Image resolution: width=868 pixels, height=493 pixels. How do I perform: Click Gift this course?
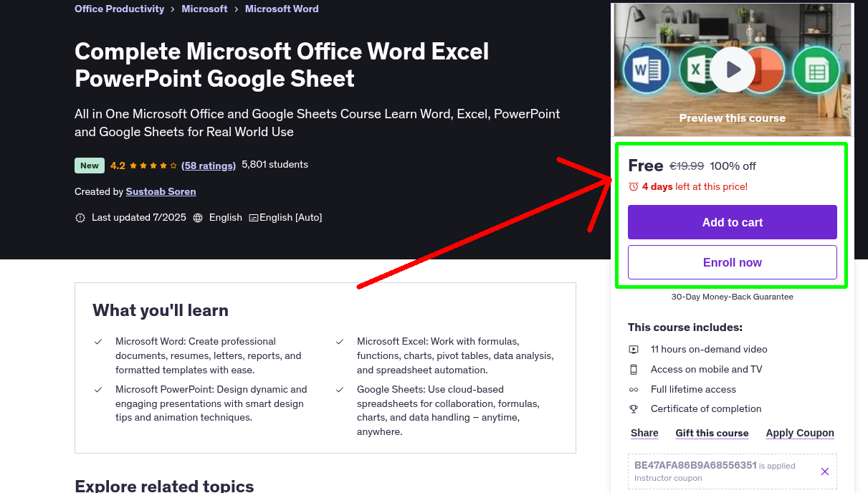click(712, 433)
